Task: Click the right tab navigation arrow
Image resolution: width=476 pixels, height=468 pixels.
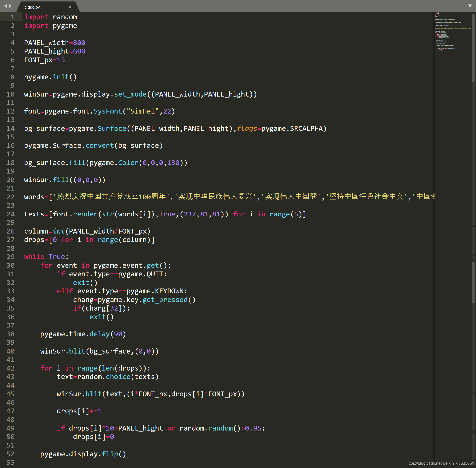Action: 10,6
